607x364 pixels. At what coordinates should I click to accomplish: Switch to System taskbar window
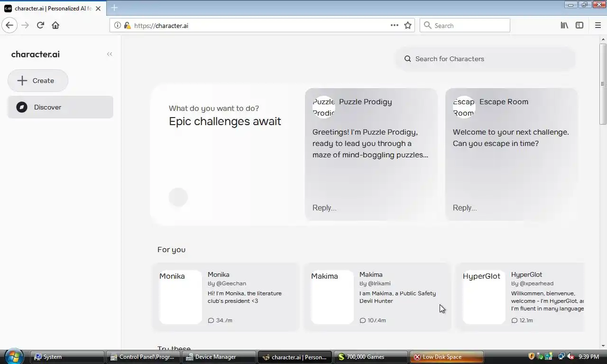pyautogui.click(x=68, y=357)
